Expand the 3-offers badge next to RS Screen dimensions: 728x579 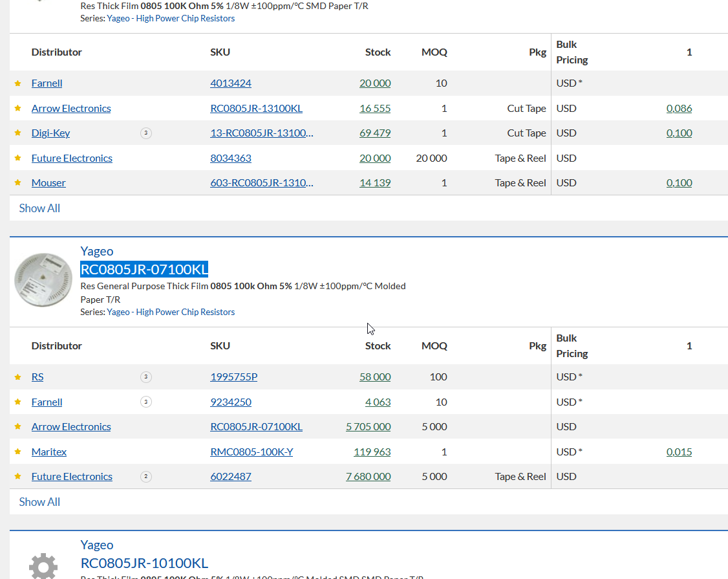point(146,377)
